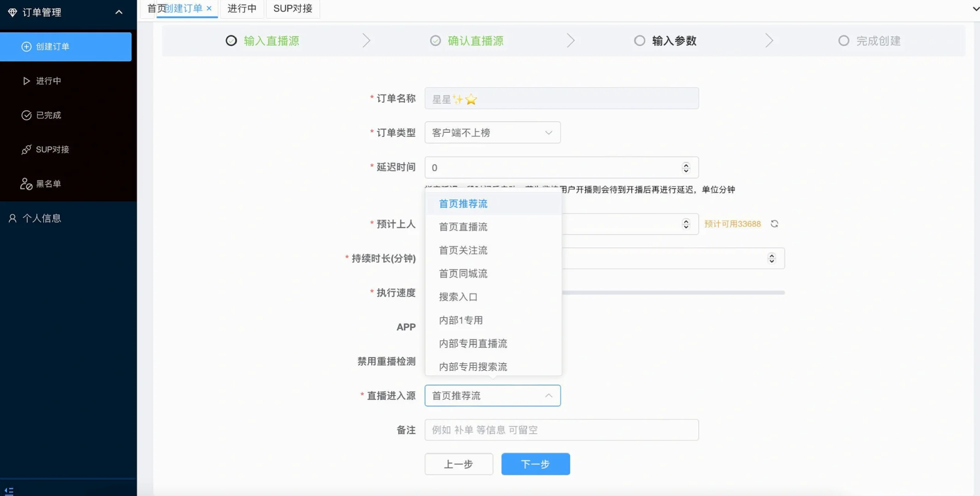
Task: Click the 备注 input field
Action: click(561, 429)
